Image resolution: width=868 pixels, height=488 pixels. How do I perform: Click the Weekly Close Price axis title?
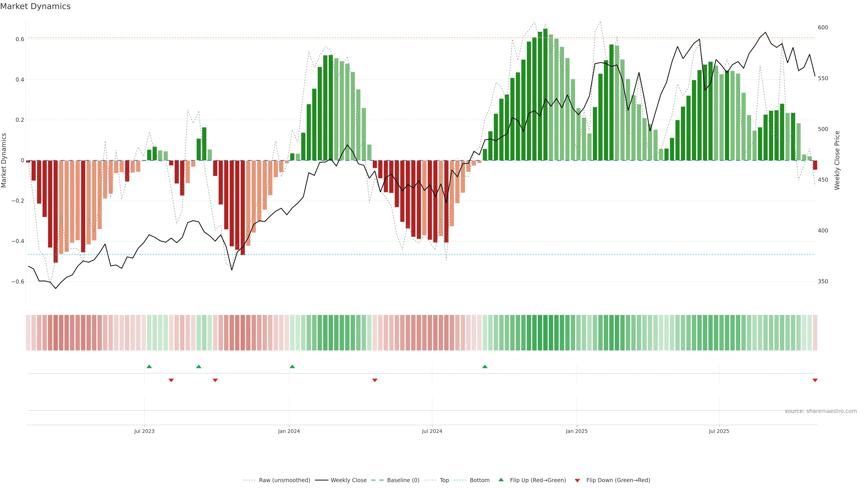(837, 160)
